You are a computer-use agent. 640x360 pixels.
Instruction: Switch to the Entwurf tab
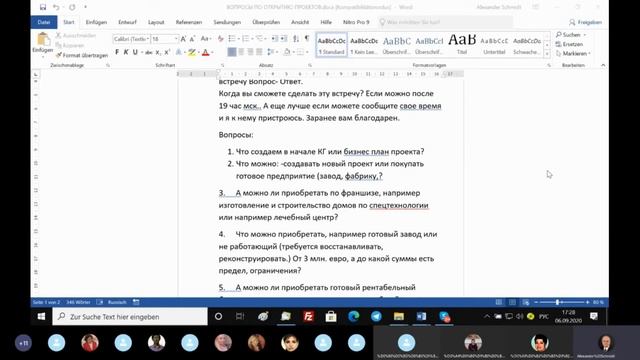(x=127, y=22)
